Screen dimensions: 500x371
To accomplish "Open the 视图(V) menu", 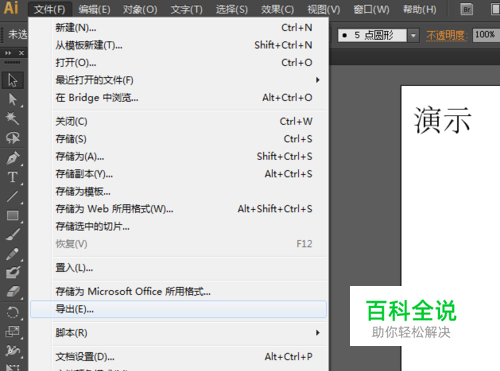I will [x=324, y=9].
